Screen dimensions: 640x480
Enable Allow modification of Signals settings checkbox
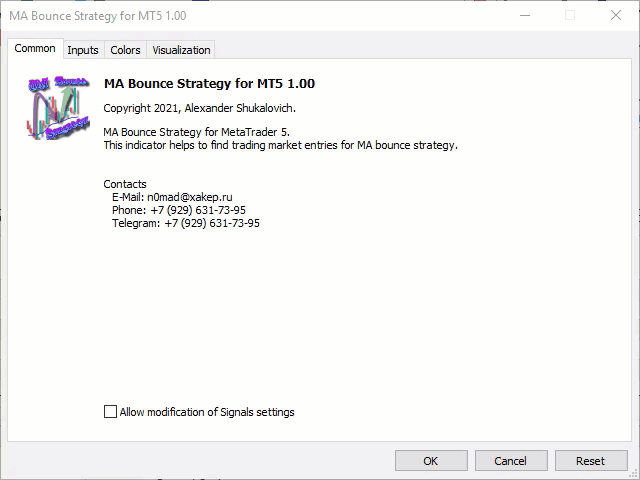coord(110,411)
